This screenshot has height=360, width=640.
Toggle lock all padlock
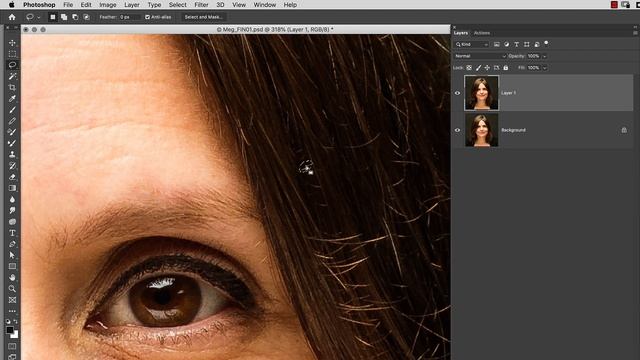coord(506,68)
